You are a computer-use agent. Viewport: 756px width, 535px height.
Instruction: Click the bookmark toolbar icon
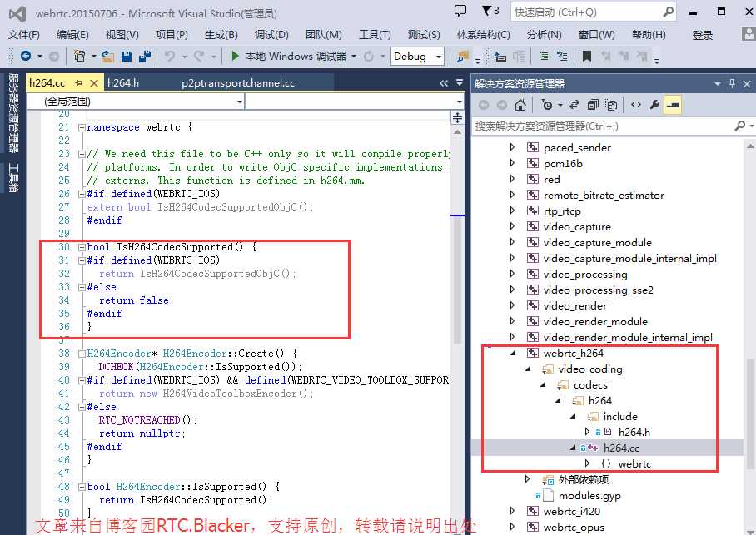coord(587,57)
